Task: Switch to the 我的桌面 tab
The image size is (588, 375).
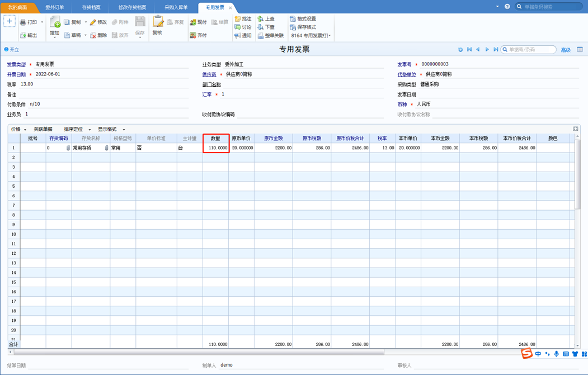Action: [x=18, y=7]
